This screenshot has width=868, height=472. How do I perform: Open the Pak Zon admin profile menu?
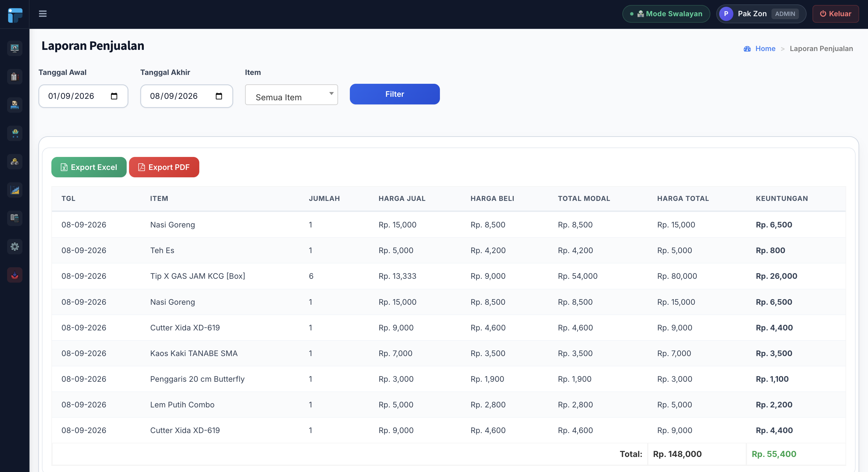[761, 14]
